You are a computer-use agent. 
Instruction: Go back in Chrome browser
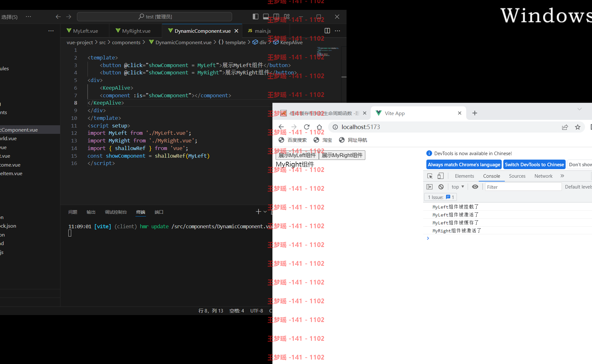[x=281, y=127]
